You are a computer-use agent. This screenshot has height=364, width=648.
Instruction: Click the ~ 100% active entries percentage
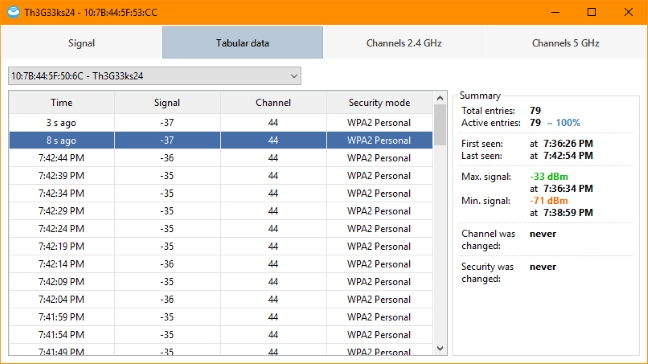(564, 123)
